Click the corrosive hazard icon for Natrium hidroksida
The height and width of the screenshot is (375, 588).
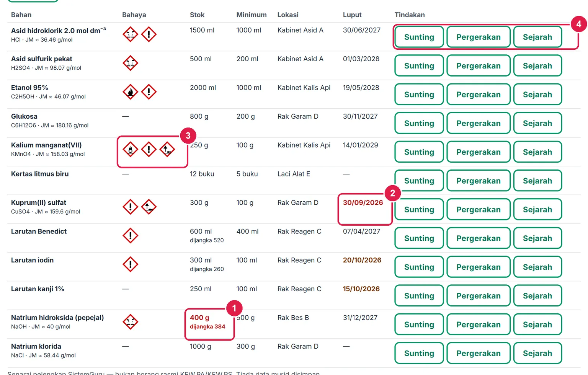(130, 322)
